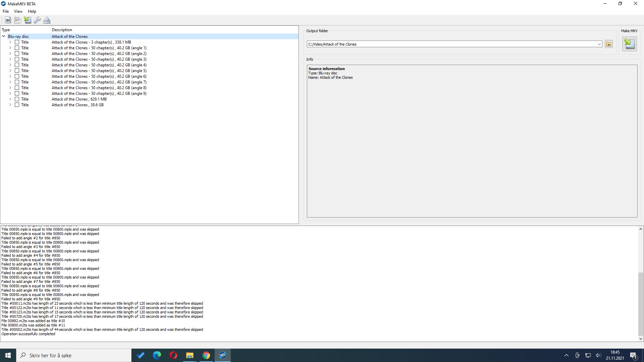The height and width of the screenshot is (362, 644).
Task: Expand the 39.6 GB title row
Action: coord(10,105)
